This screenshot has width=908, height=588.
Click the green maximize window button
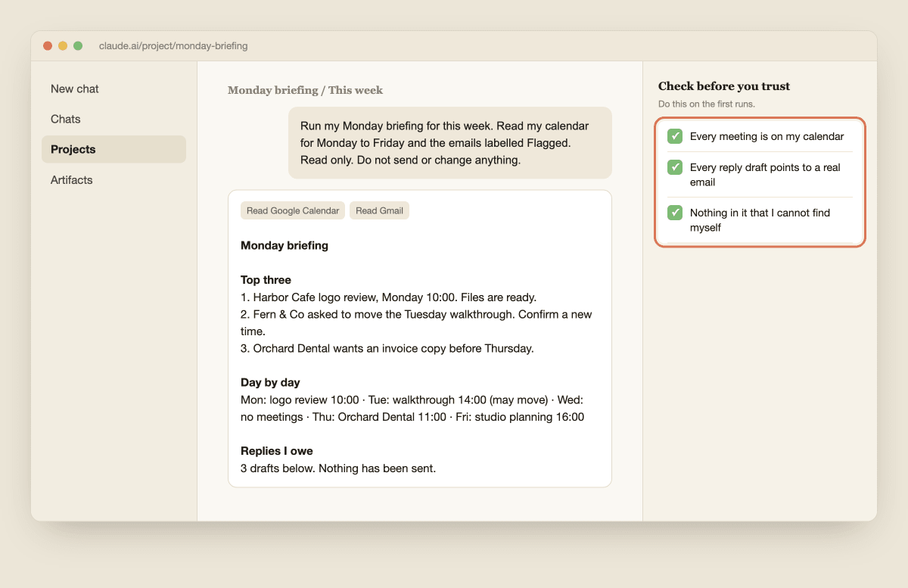coord(78,46)
